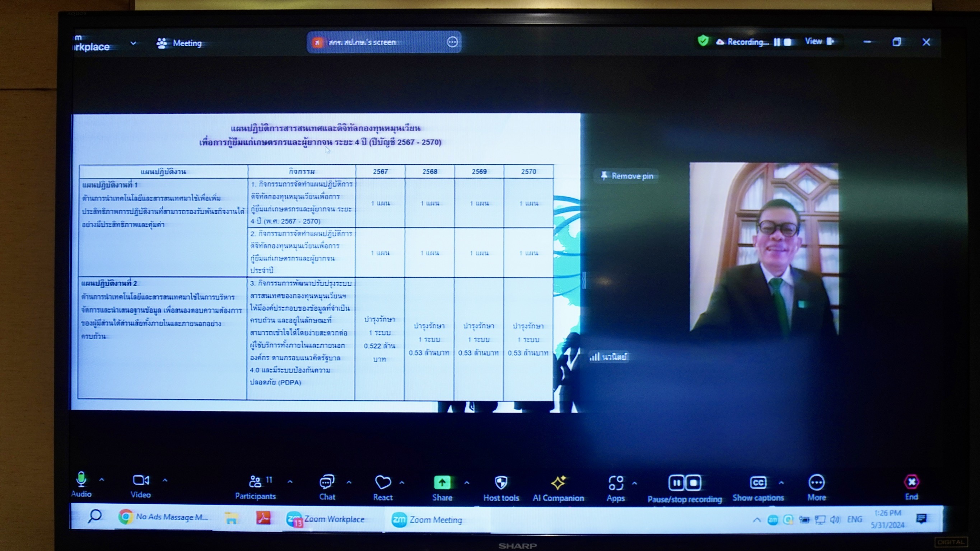Click Zoom icon in system tray

(x=773, y=519)
